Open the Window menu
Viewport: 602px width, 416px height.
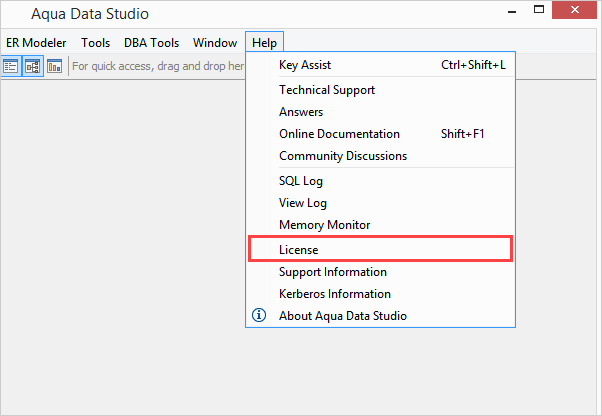tap(215, 43)
